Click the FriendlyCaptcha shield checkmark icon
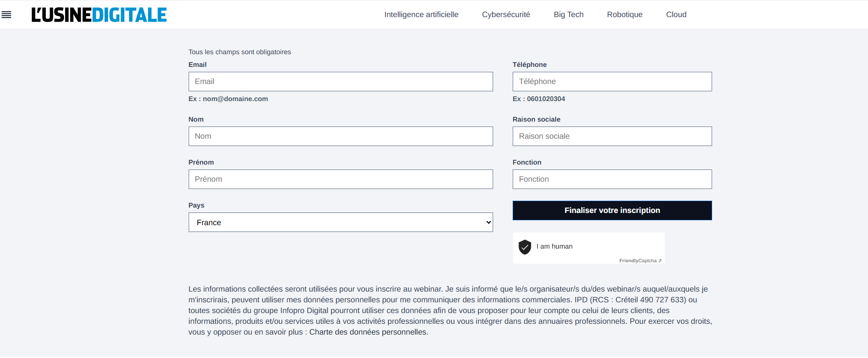This screenshot has height=358, width=868. coord(525,247)
